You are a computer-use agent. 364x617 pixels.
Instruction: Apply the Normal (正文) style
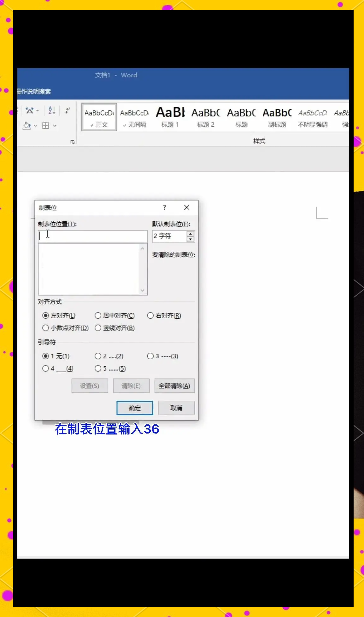pos(99,117)
